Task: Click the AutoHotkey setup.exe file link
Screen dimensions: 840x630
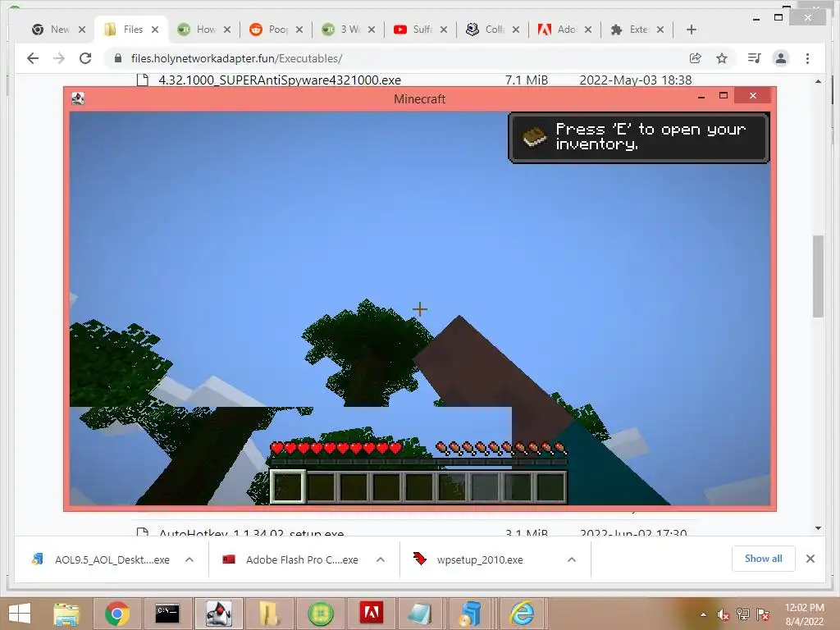Action: (251, 532)
